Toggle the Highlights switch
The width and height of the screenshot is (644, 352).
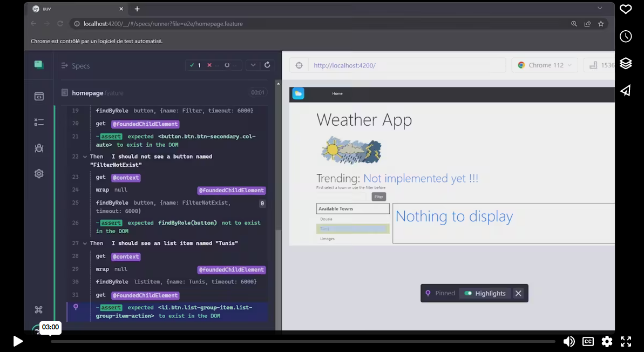coord(468,293)
